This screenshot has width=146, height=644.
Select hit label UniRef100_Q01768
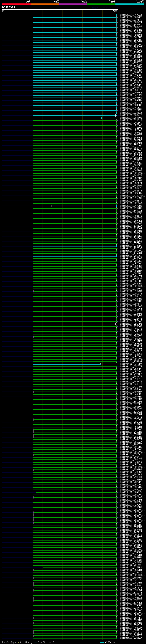coord(131,261)
